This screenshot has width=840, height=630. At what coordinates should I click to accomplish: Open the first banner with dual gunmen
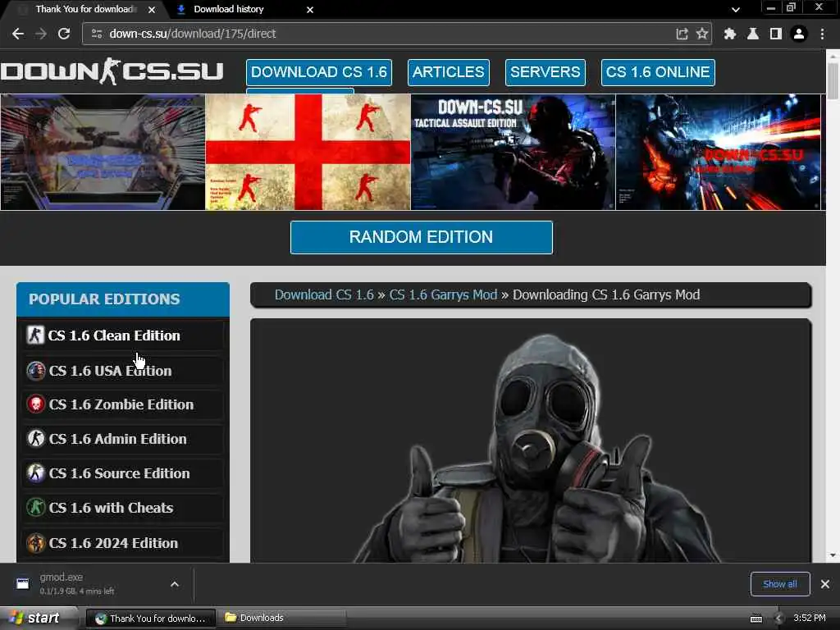(x=103, y=152)
